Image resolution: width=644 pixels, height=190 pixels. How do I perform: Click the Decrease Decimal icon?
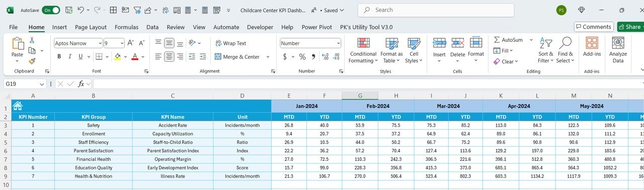pyautogui.click(x=337, y=57)
